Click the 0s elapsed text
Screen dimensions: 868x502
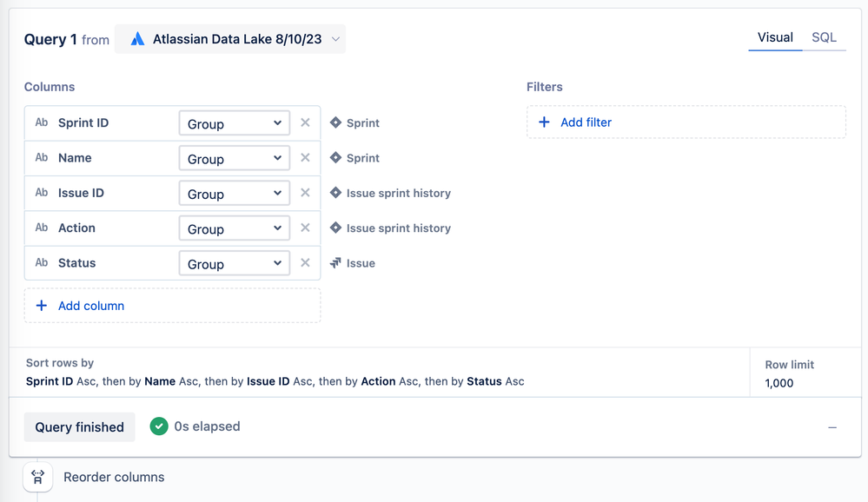pos(207,426)
